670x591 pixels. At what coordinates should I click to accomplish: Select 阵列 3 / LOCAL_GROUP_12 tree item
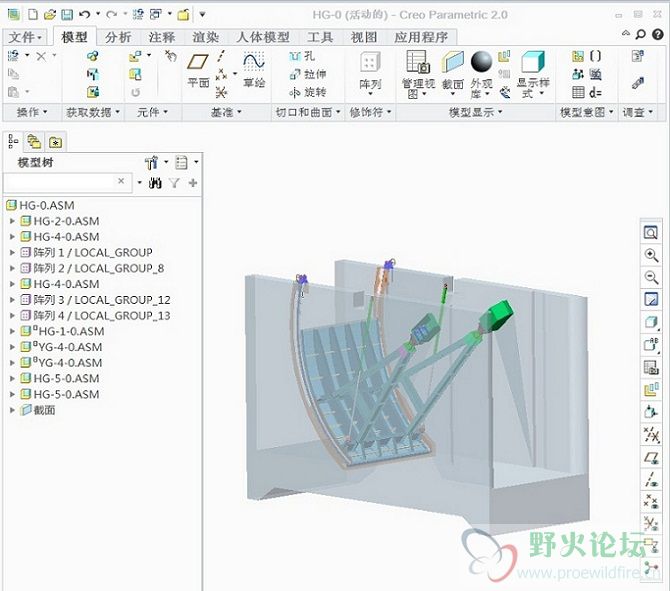pyautogui.click(x=96, y=300)
